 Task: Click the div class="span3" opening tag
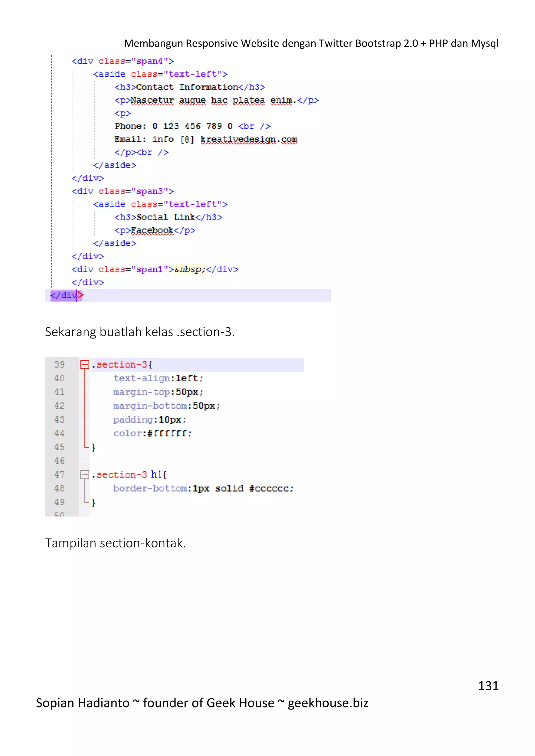(x=123, y=191)
